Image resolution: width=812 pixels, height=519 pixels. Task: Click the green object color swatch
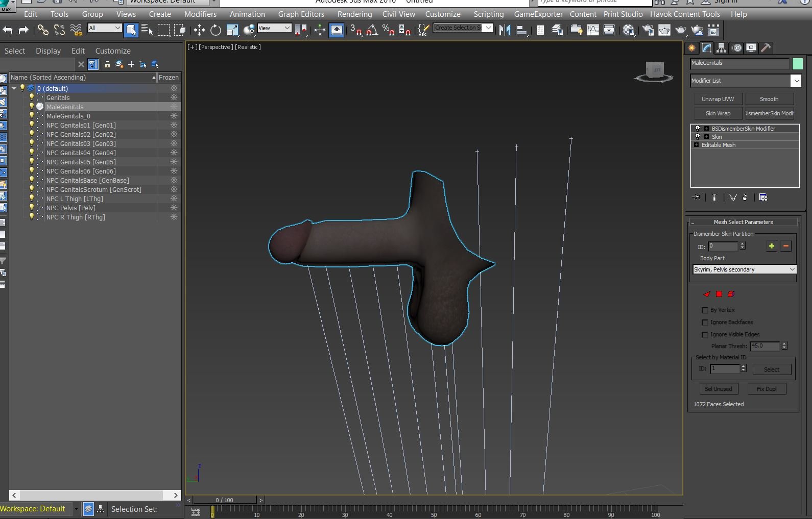797,64
